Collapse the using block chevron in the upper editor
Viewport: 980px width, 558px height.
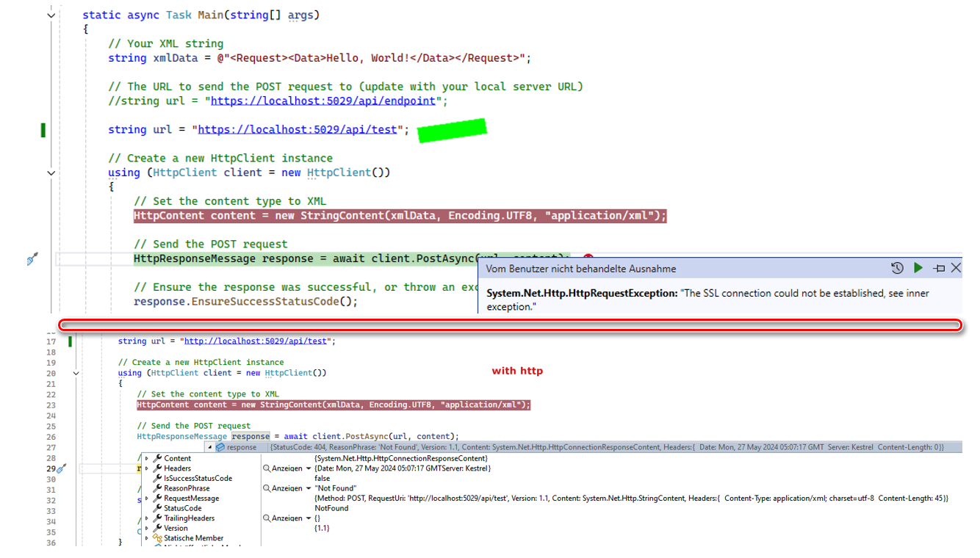pyautogui.click(x=51, y=173)
